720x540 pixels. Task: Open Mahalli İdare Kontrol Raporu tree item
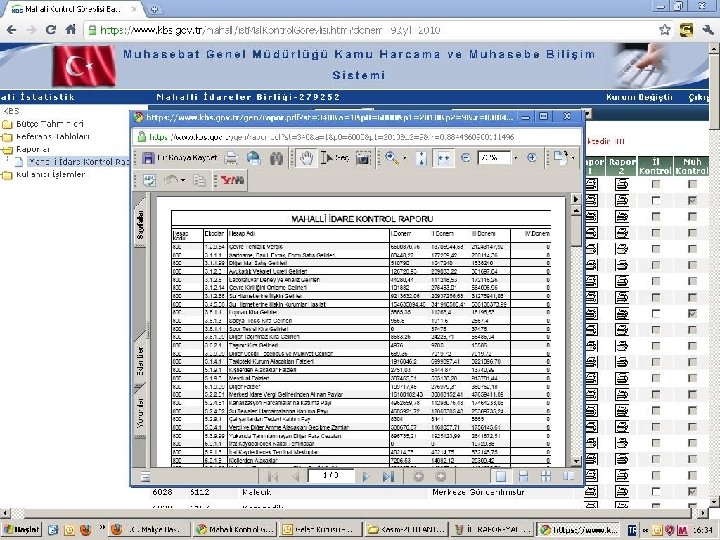coord(78,162)
